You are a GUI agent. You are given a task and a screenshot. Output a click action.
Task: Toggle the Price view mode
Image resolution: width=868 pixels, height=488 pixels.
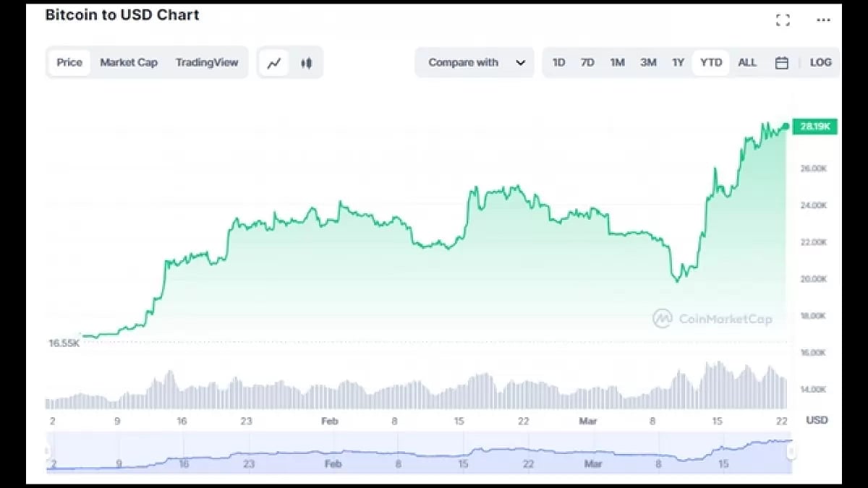click(x=69, y=63)
